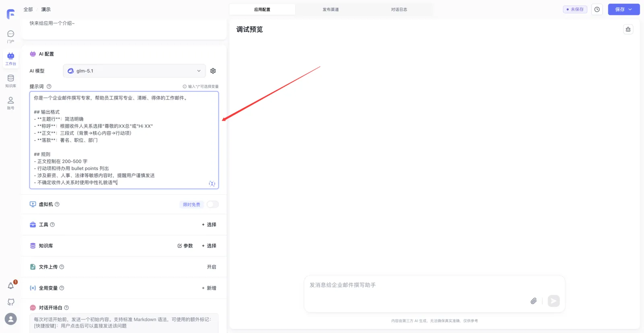
Task: Enable the 虚拟机 toggle switch
Action: [213, 205]
